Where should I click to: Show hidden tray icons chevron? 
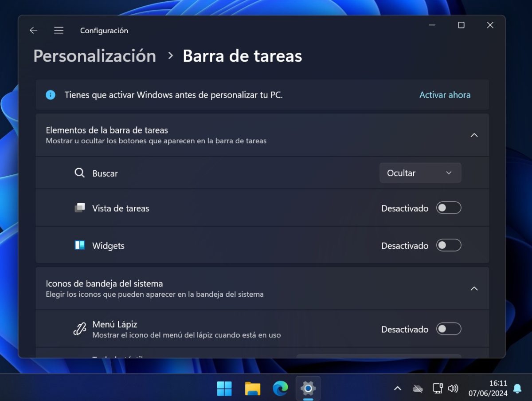[398, 389]
